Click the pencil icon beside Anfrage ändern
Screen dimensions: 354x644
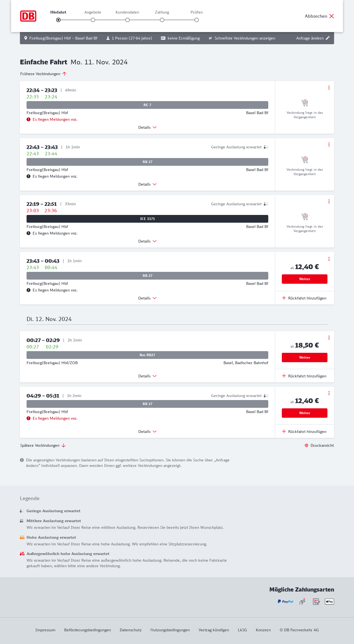click(328, 38)
